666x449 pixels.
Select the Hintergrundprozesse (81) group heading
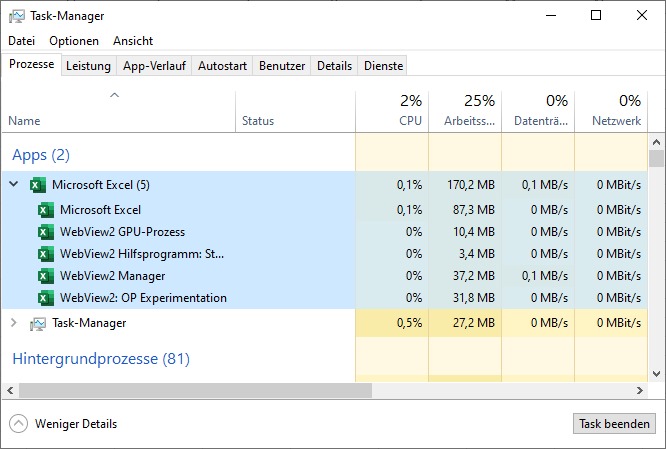(x=101, y=359)
